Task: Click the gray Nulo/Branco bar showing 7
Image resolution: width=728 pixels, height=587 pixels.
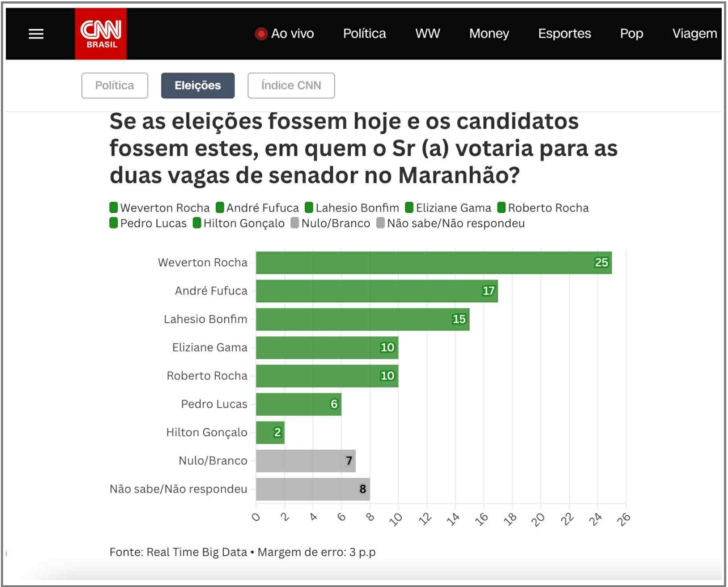Action: [306, 461]
